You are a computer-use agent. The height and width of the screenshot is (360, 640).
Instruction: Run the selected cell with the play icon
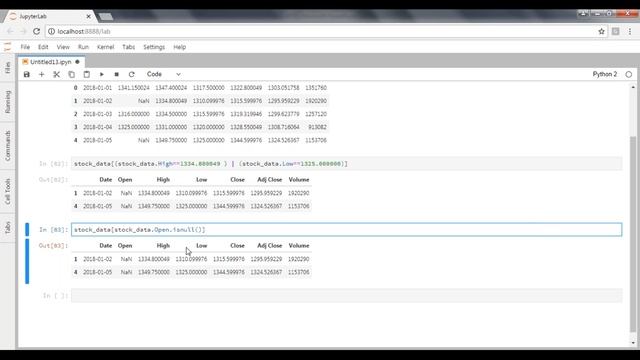(x=102, y=74)
